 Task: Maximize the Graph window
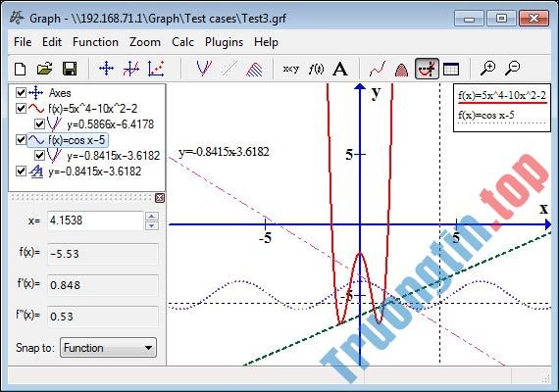pyautogui.click(x=501, y=18)
